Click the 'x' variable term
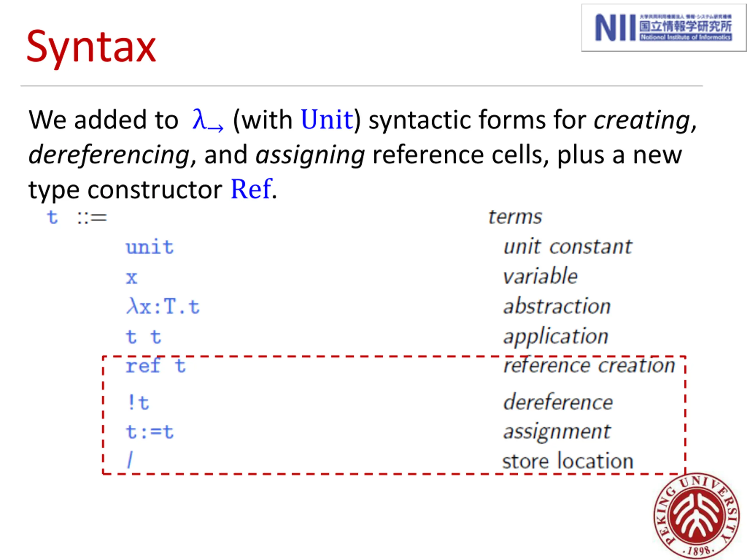Screen dimensions: 747x560 [132, 278]
